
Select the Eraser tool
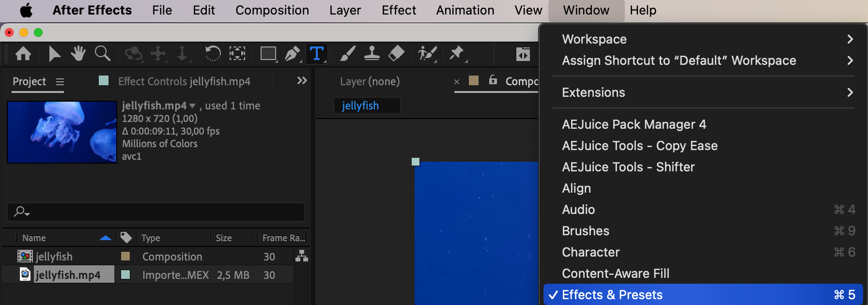tap(396, 53)
